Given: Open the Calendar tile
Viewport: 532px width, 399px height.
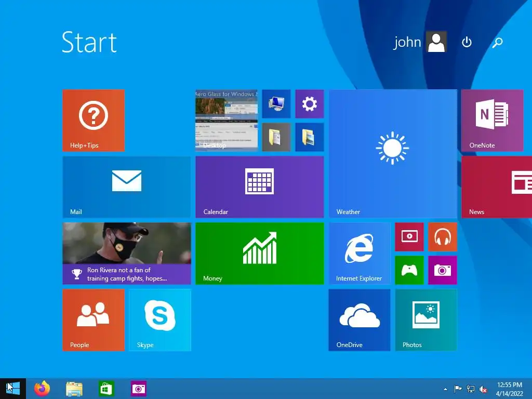Looking at the screenshot, I should pyautogui.click(x=260, y=187).
